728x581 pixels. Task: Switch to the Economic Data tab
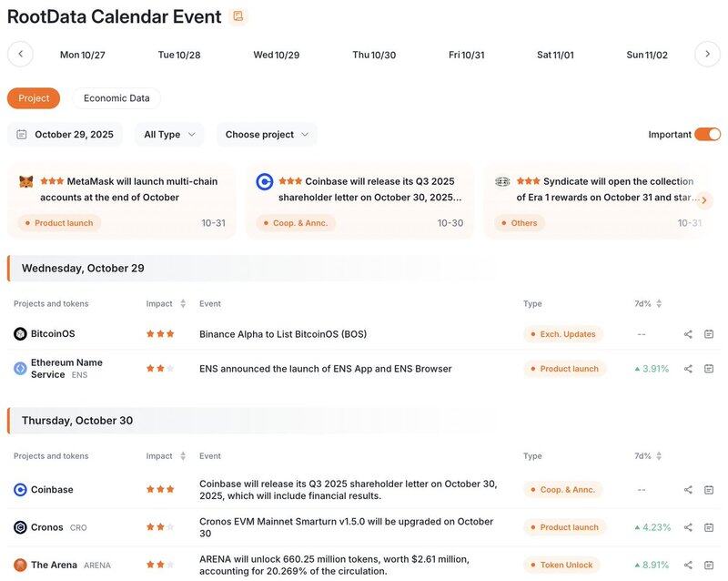pyautogui.click(x=116, y=98)
